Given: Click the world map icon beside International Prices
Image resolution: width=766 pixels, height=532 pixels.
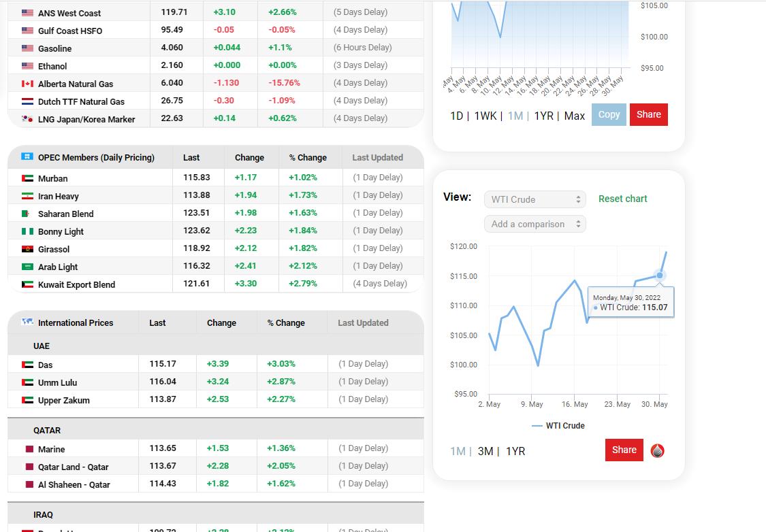Looking at the screenshot, I should pyautogui.click(x=27, y=322).
